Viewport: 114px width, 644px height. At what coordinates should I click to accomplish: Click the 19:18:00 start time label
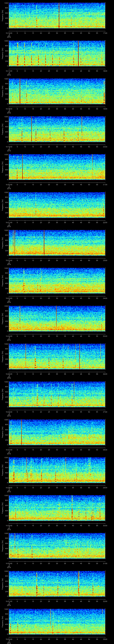(9, 109)
